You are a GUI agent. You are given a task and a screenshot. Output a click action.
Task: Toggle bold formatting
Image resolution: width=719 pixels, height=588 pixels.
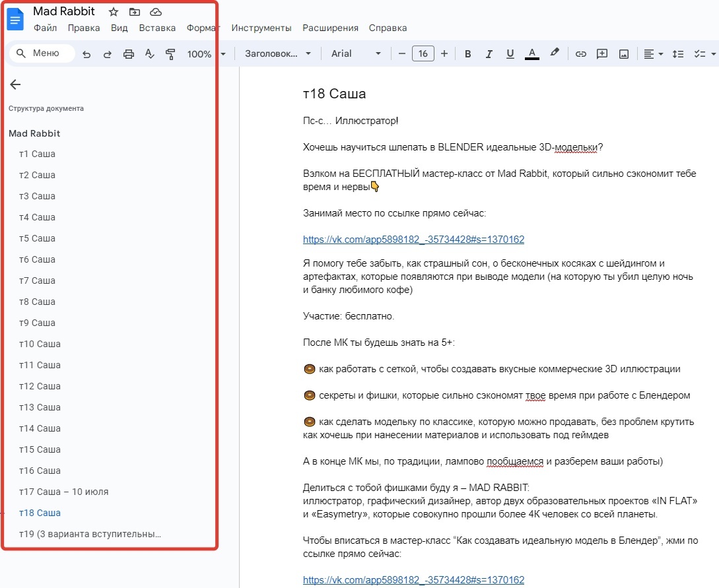[467, 53]
